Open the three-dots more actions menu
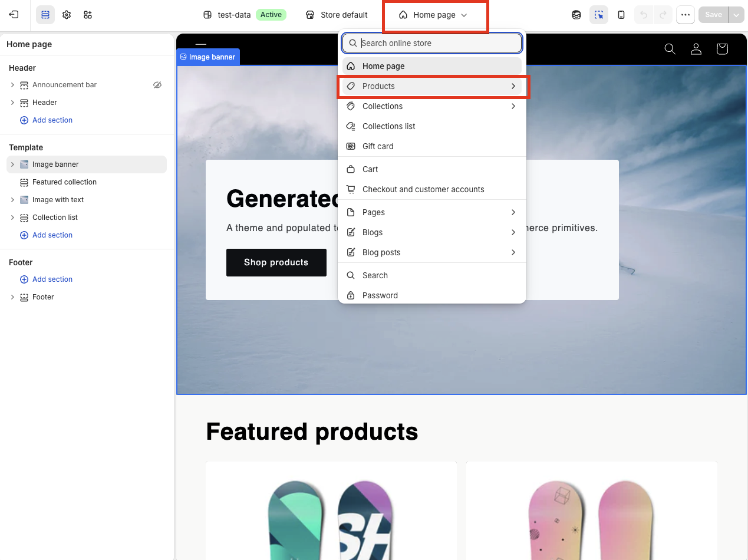Viewport: 748px width, 560px height. (x=686, y=15)
